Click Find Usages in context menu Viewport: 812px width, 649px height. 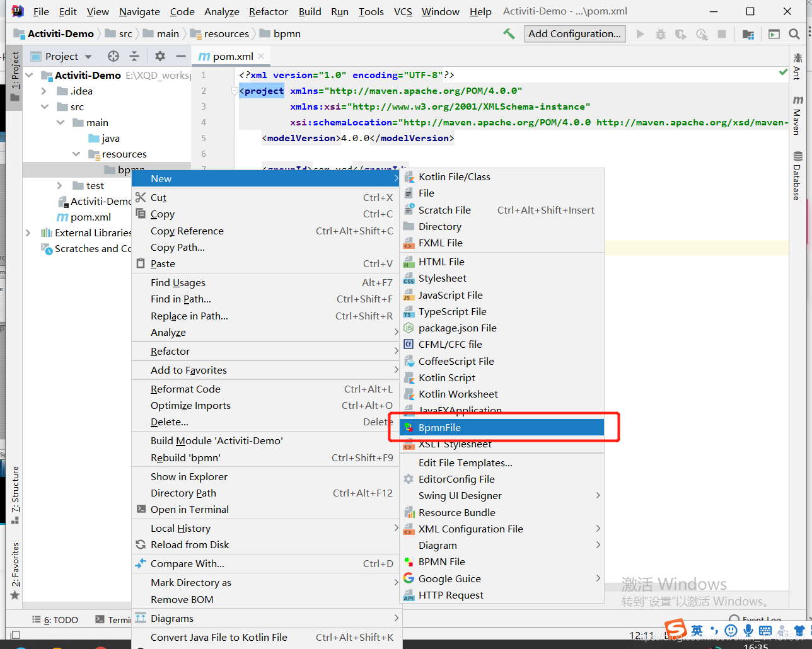[265, 282]
